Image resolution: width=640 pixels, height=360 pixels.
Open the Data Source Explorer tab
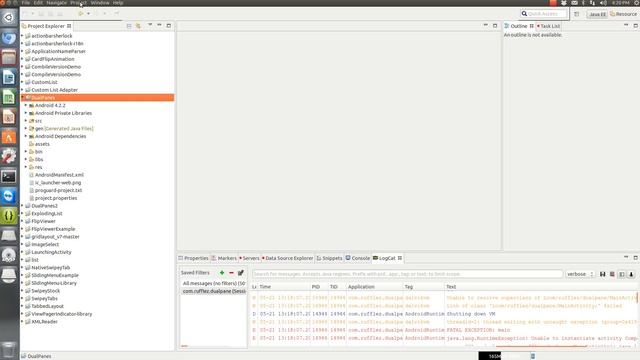coord(287,258)
